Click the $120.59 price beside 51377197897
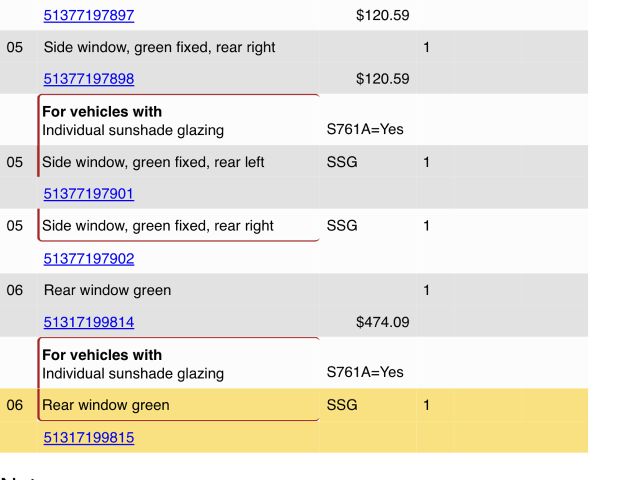The width and height of the screenshot is (640, 480). (x=382, y=15)
